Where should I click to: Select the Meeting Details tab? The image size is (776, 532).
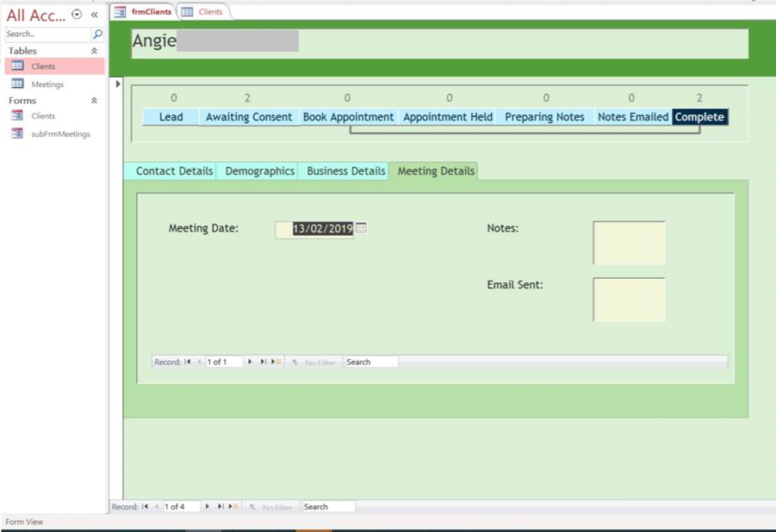[x=433, y=170]
